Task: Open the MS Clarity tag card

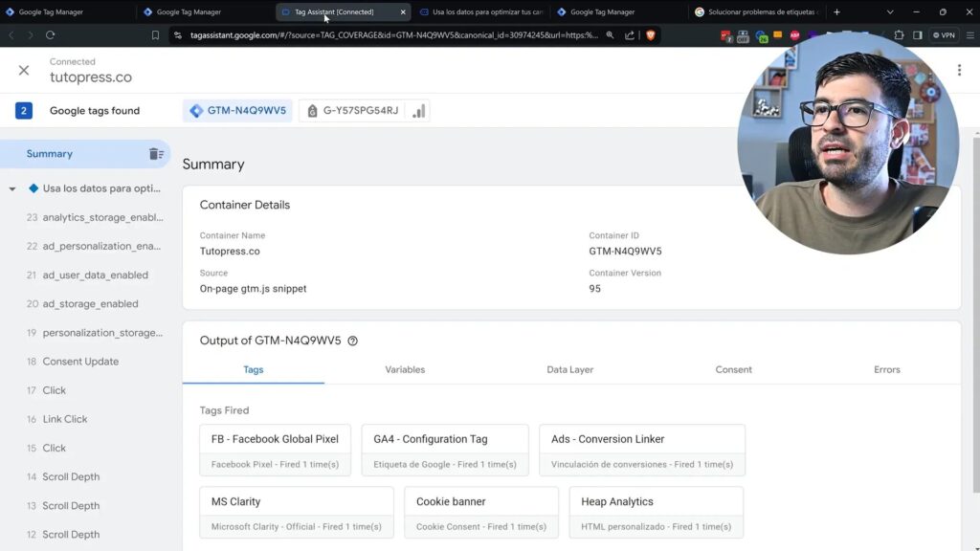Action: [297, 513]
